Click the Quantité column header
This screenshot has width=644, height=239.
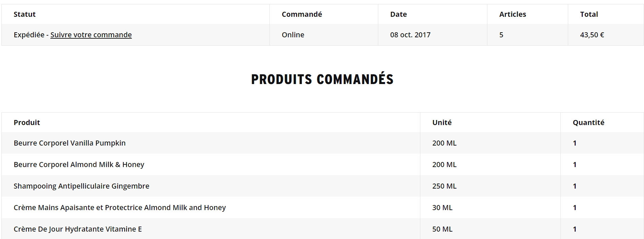pos(588,122)
